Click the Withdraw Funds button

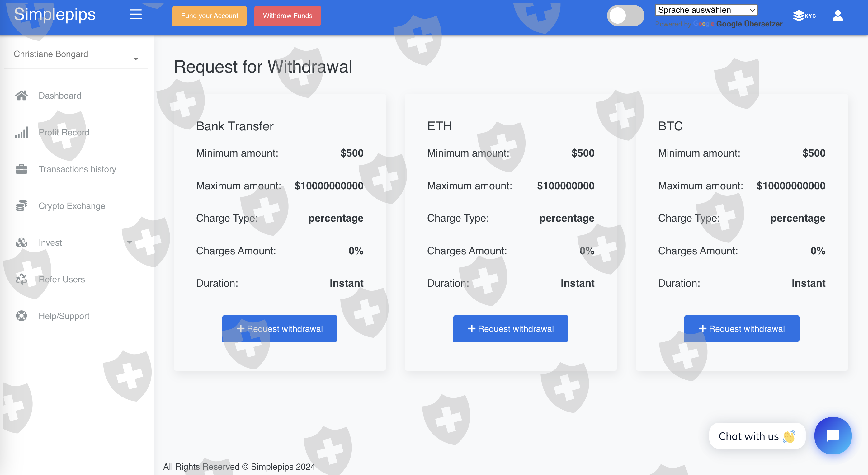click(287, 16)
